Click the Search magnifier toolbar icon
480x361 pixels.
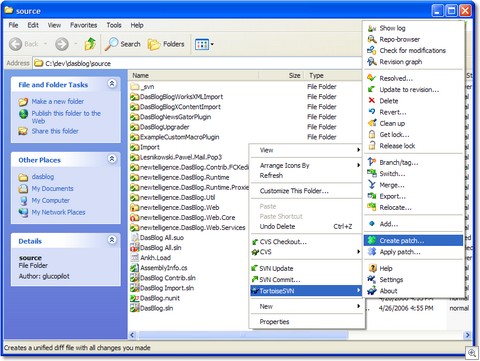tap(111, 44)
